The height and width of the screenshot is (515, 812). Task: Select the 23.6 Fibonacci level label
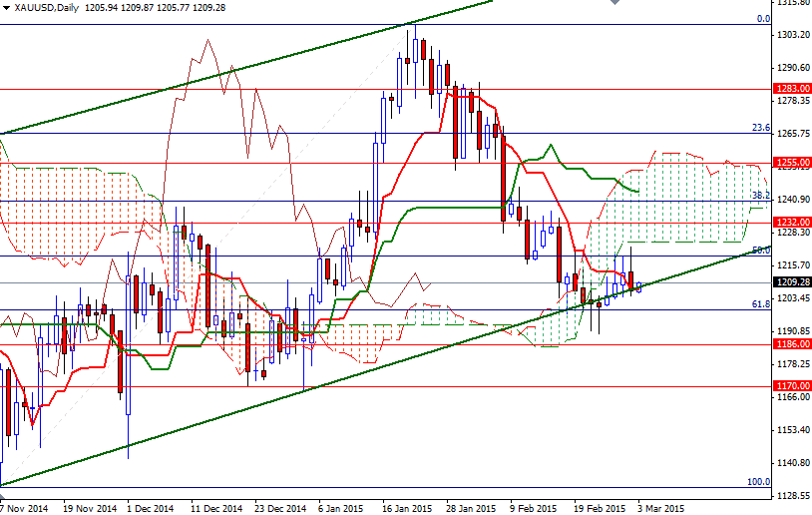(760, 128)
